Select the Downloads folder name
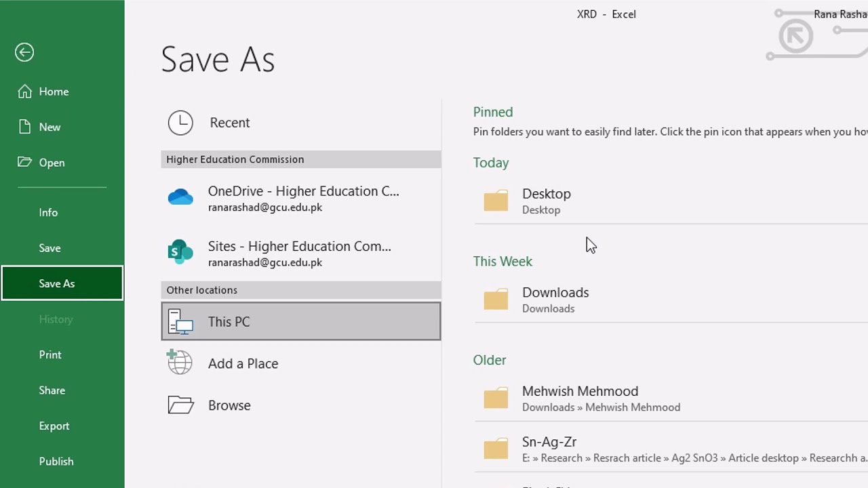868x488 pixels. coord(555,292)
